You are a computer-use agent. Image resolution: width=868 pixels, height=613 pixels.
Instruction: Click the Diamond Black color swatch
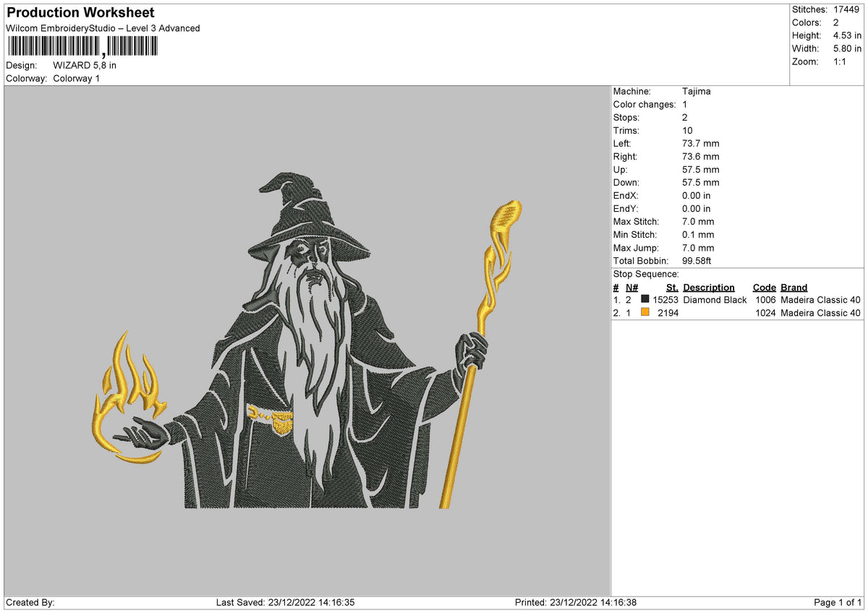pos(647,299)
